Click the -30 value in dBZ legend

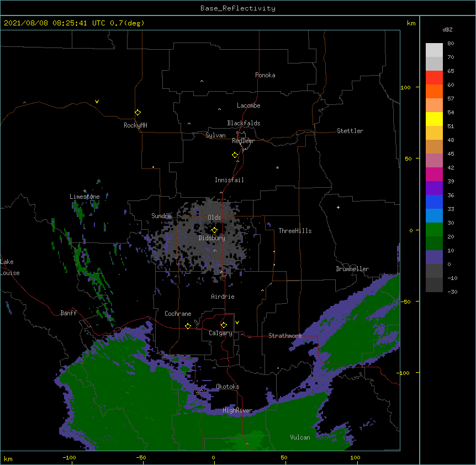452,292
